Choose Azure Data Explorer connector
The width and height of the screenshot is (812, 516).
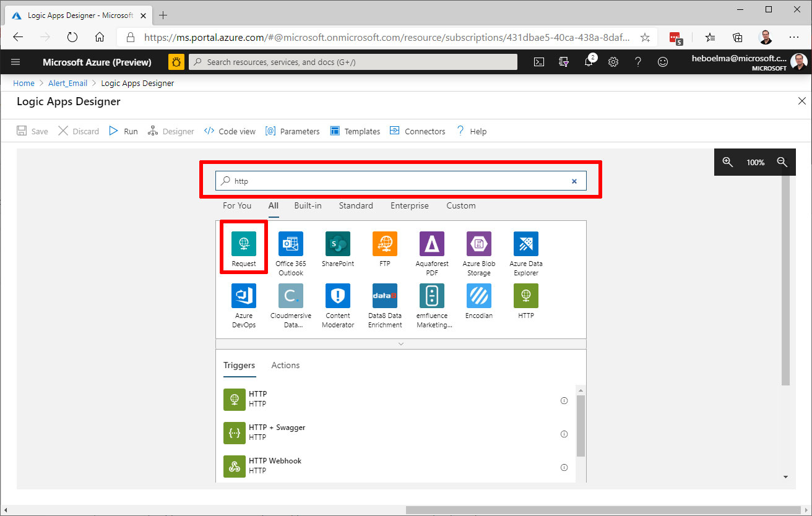pyautogui.click(x=526, y=244)
